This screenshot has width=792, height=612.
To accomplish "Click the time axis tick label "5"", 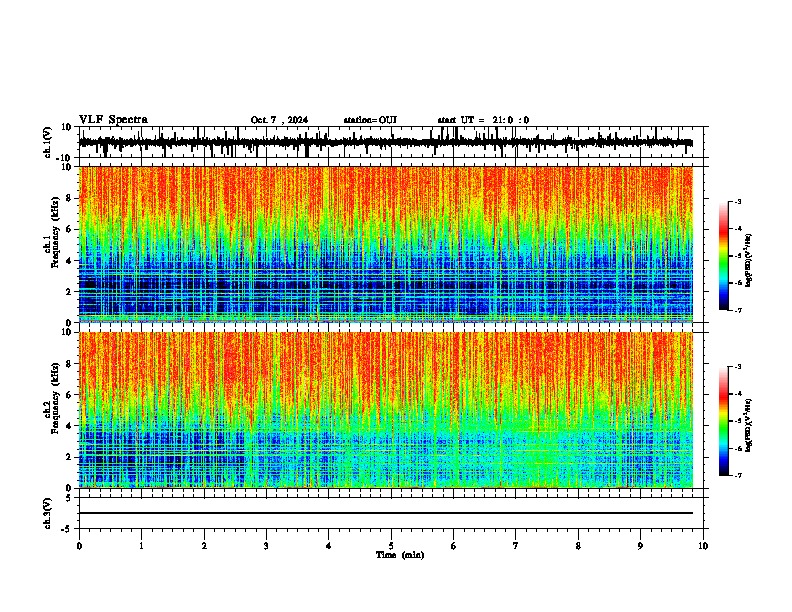I will tap(391, 546).
